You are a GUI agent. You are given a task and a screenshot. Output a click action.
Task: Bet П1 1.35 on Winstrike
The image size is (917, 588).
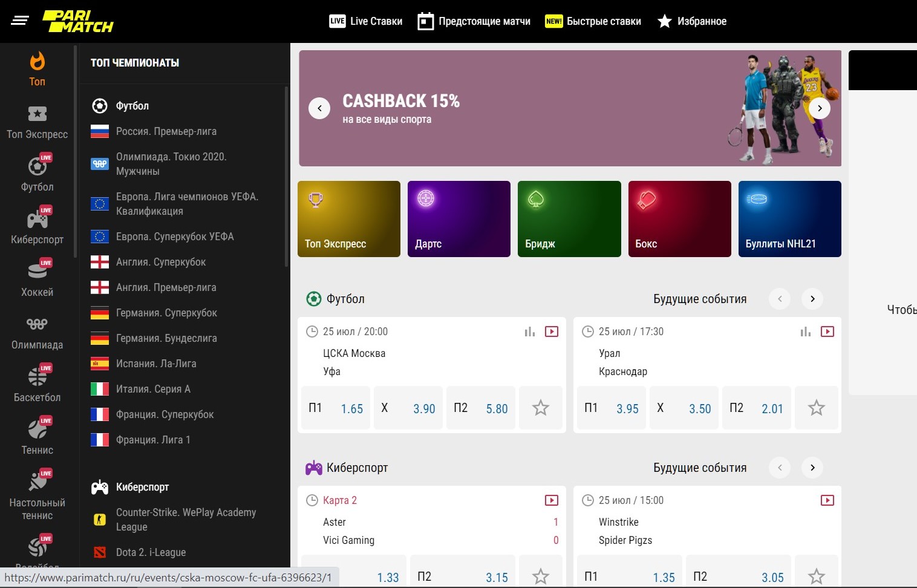pos(630,571)
